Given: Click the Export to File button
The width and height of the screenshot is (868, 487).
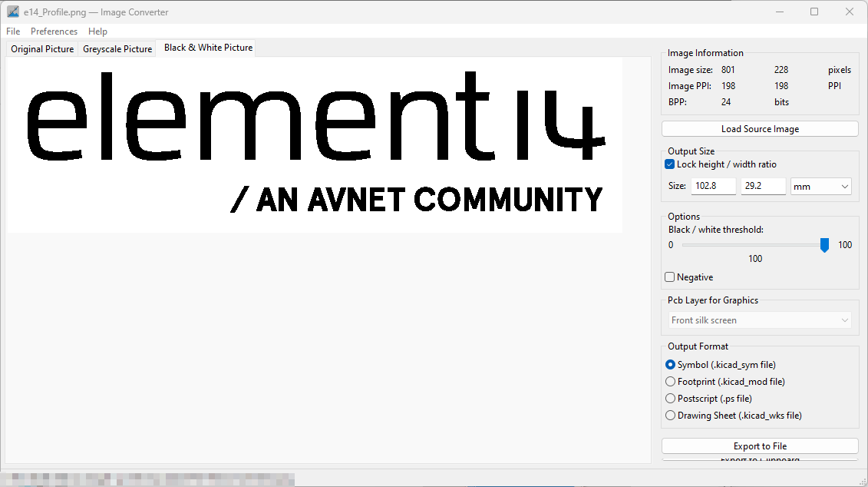Looking at the screenshot, I should click(760, 446).
